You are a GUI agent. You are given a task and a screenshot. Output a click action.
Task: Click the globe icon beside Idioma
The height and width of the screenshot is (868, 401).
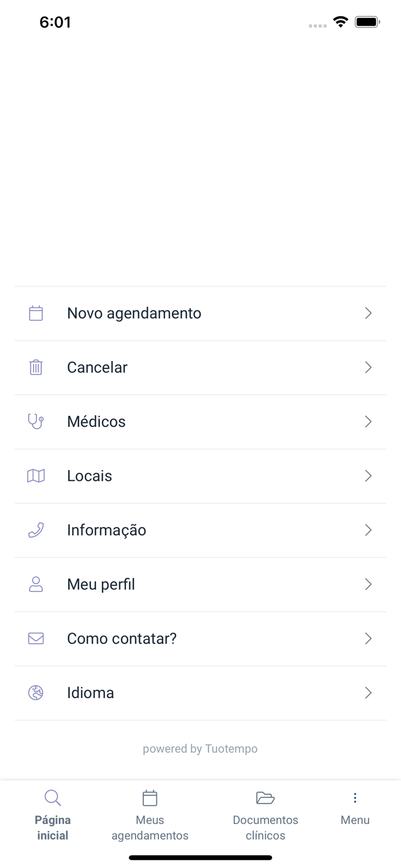coord(36,692)
